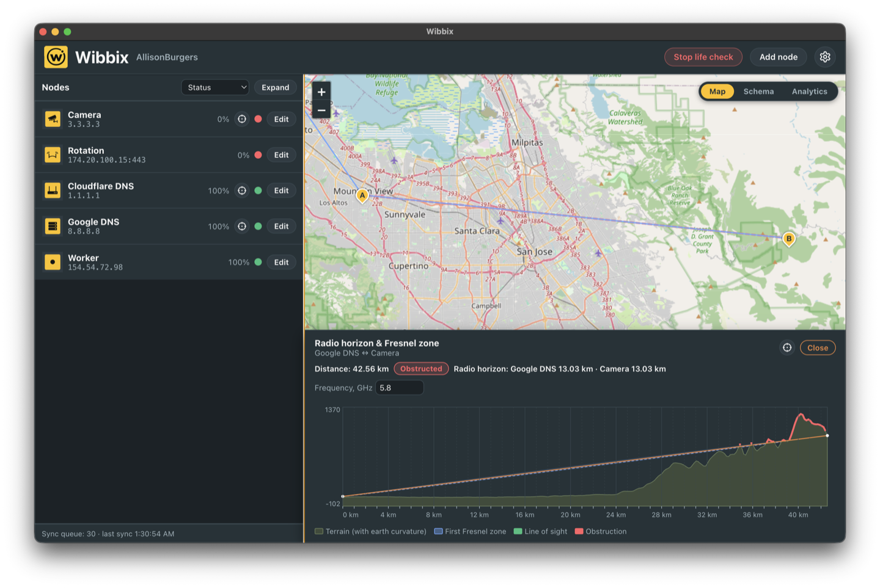Click the Camera node icon
880x588 pixels.
53,119
